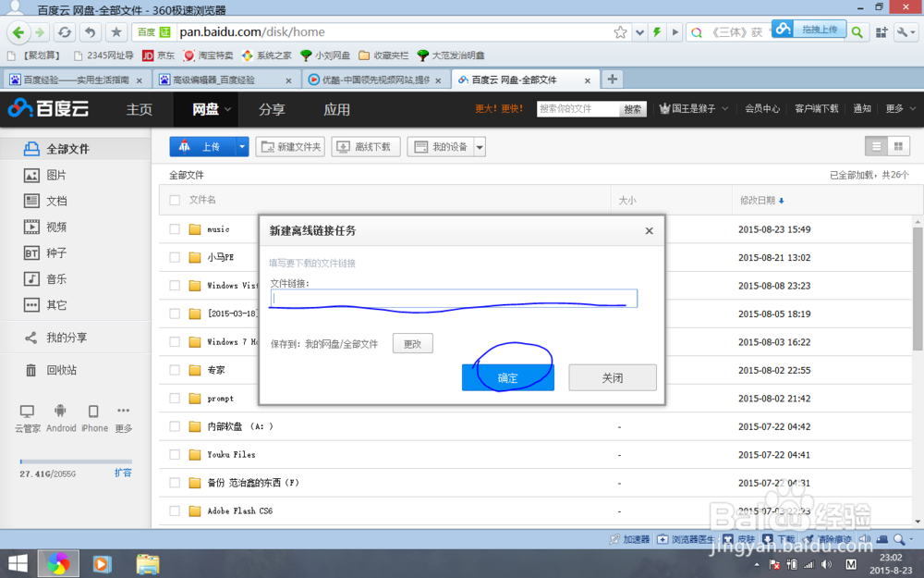
Task: Check the 小马PE folder checkbox
Action: click(175, 257)
